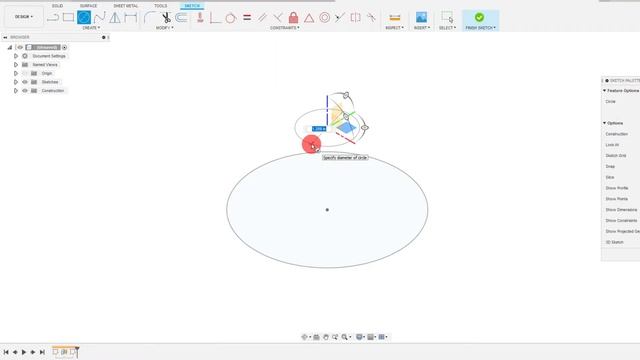Select the Pan hand tool
The height and width of the screenshot is (360, 640).
(x=326, y=337)
